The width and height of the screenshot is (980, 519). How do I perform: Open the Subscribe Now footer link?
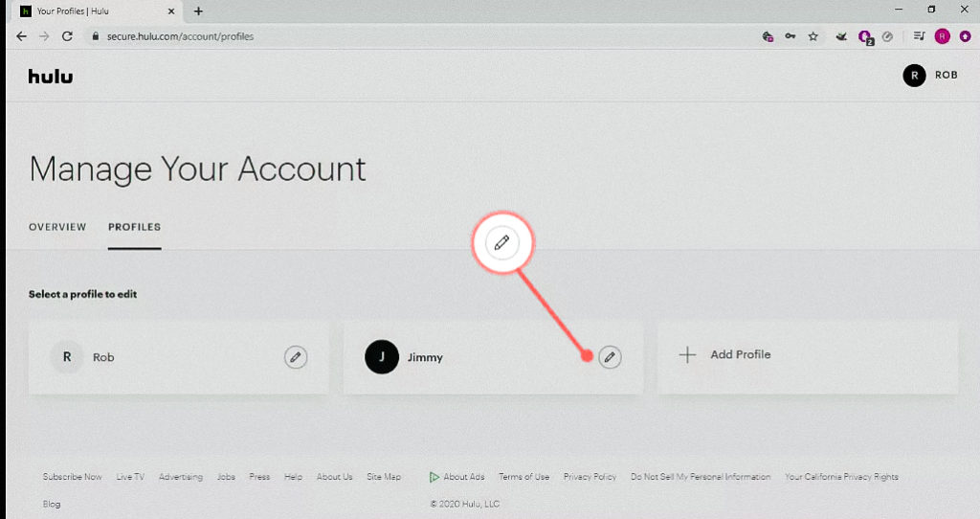72,477
